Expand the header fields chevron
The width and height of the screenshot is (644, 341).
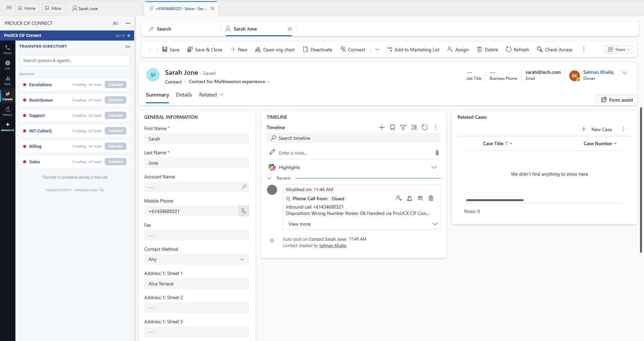(x=625, y=73)
